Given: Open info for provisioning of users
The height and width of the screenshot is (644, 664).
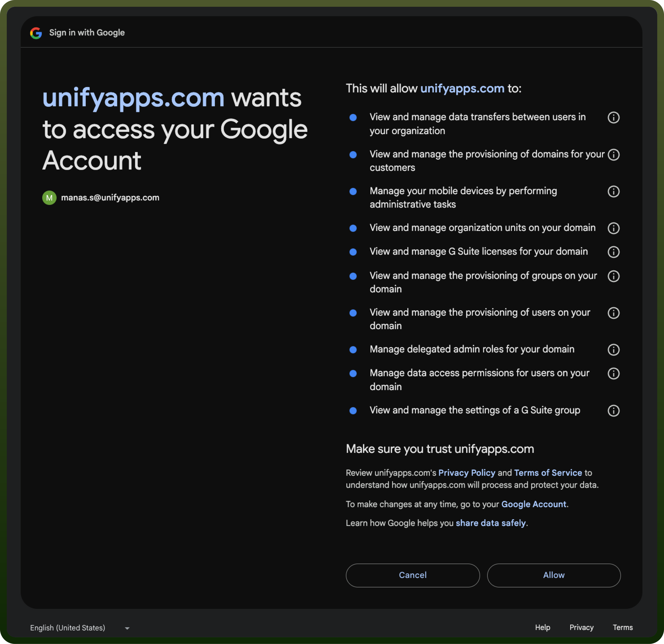Looking at the screenshot, I should (x=613, y=313).
